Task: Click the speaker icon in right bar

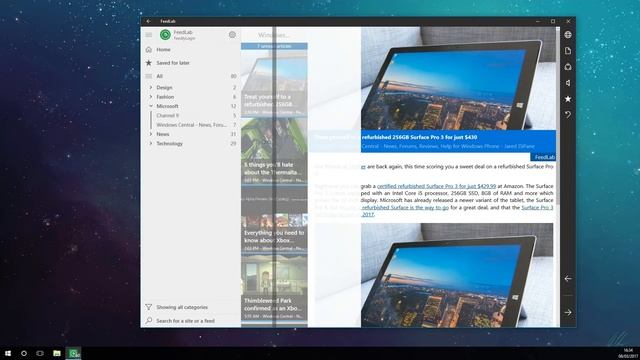Action: click(x=568, y=83)
